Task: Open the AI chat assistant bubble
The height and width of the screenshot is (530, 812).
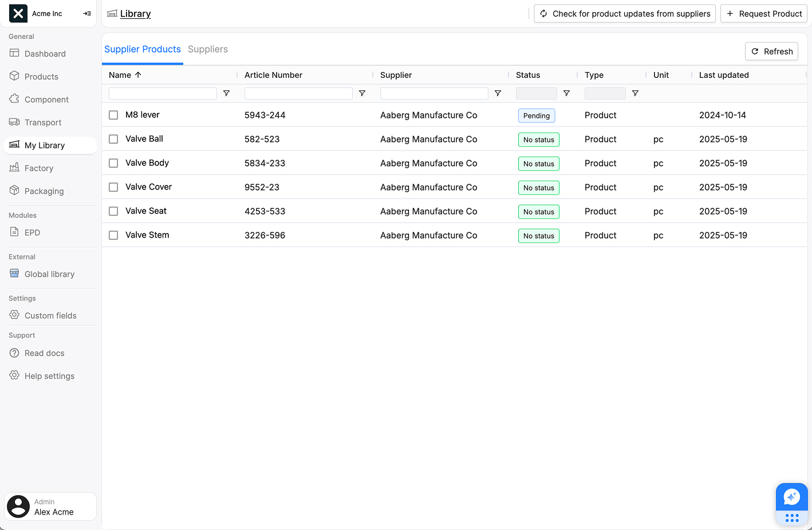Action: point(791,497)
